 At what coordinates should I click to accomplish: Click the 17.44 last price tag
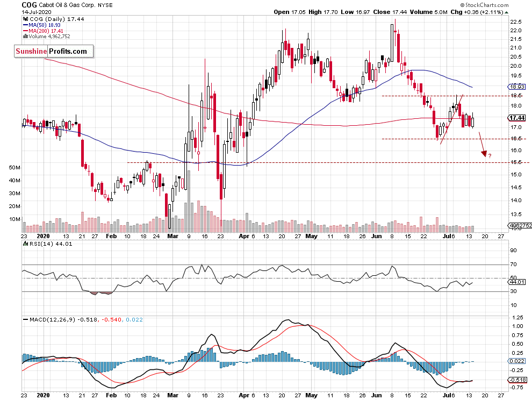517,118
